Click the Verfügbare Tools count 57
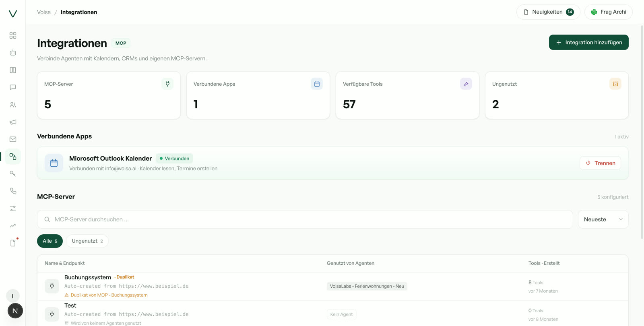Image resolution: width=644 pixels, height=326 pixels. [x=349, y=105]
